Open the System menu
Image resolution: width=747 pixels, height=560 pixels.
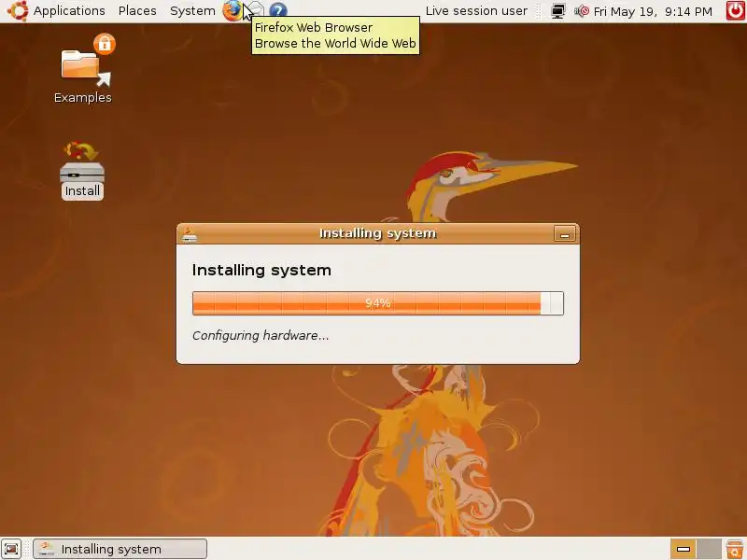192,10
